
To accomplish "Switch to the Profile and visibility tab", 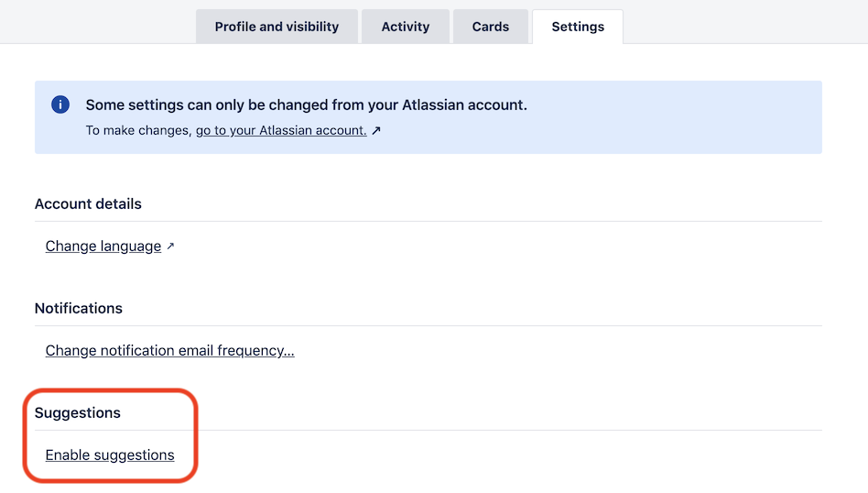I will (277, 27).
